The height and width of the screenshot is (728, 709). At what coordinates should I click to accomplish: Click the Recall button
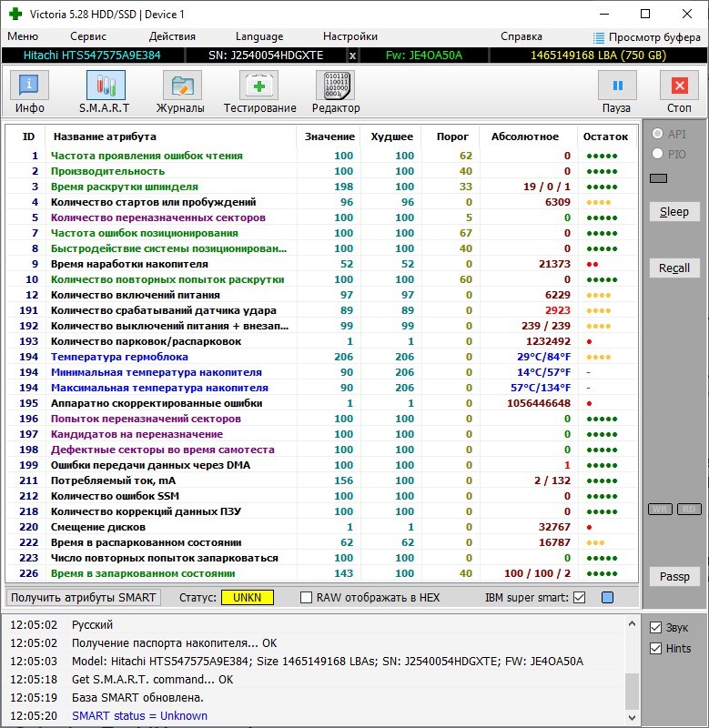pos(674,268)
